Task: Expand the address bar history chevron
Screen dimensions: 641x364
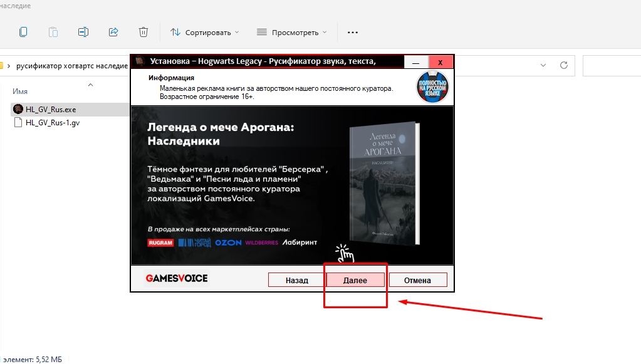Action: tap(543, 65)
